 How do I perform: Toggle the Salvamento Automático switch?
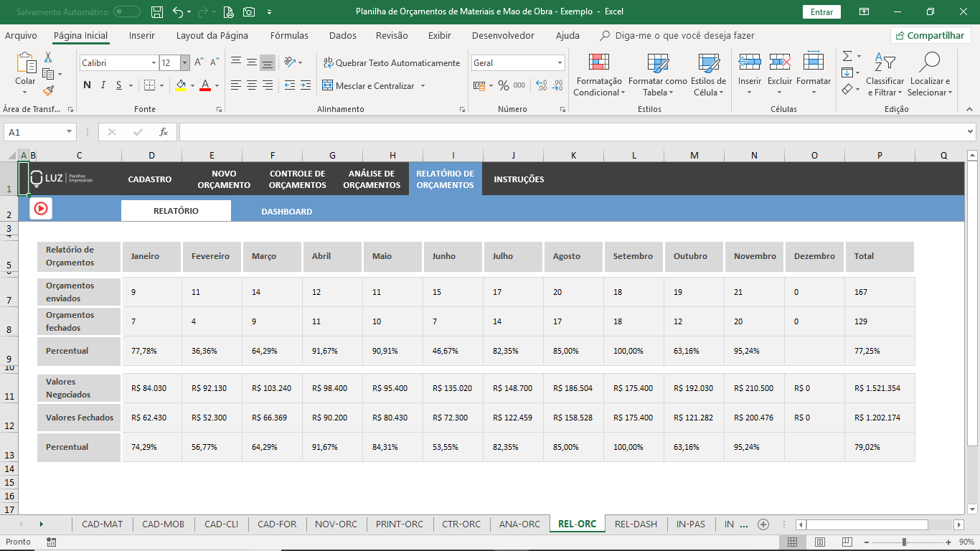click(x=127, y=12)
